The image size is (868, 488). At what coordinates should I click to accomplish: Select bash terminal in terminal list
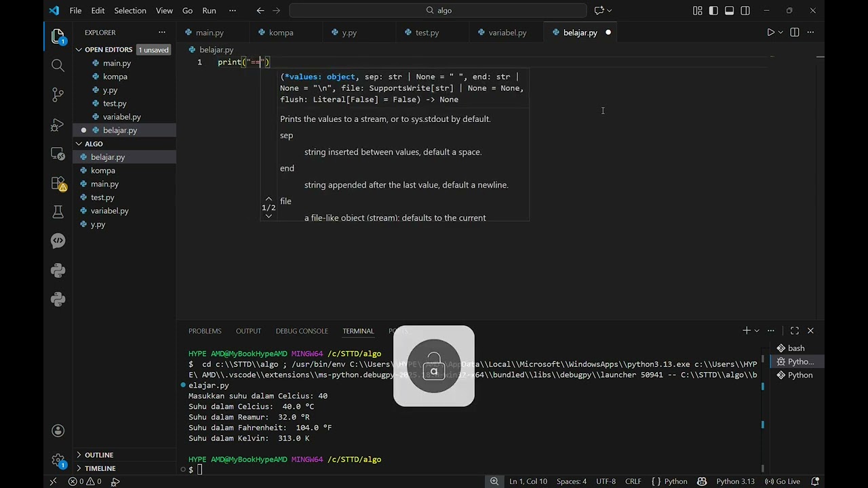click(x=795, y=348)
